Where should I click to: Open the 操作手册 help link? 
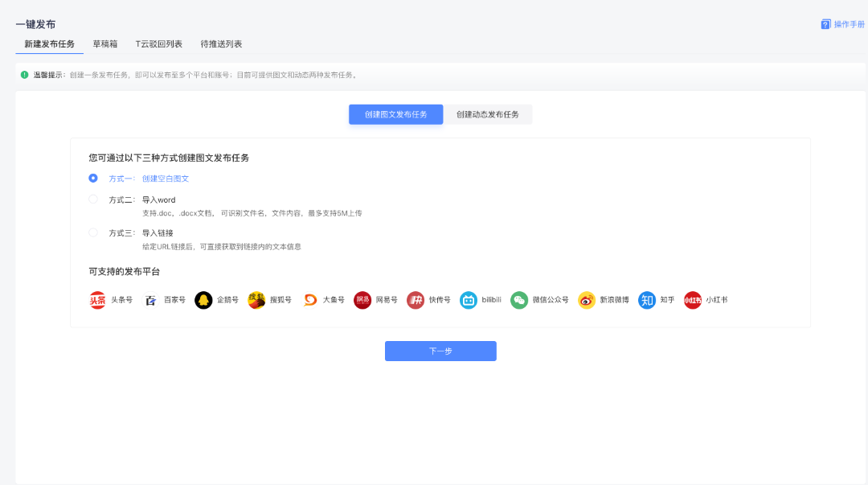pos(843,24)
